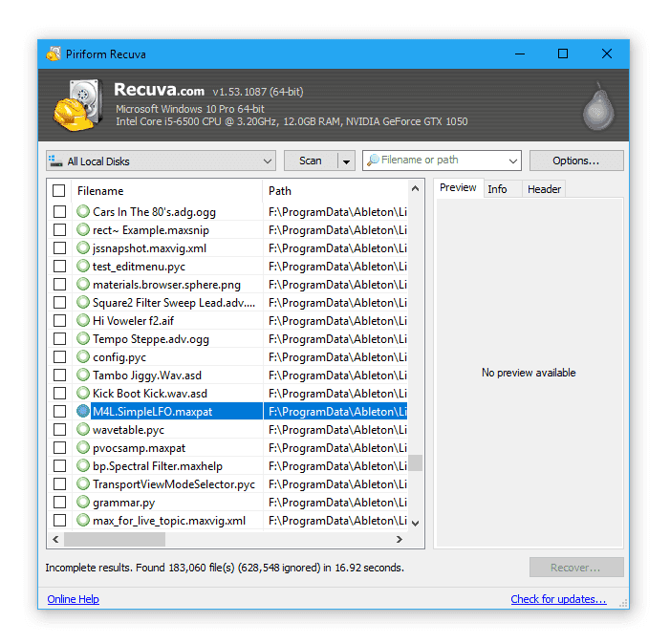Click the path cell of pvocsamp.maxpat
The image size is (670, 644).
click(335, 447)
